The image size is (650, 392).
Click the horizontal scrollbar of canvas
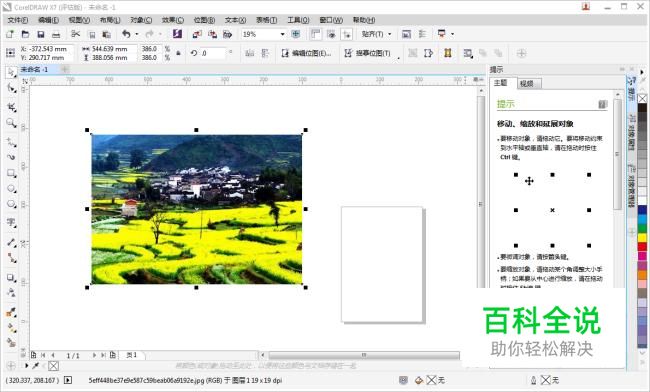coord(363,355)
